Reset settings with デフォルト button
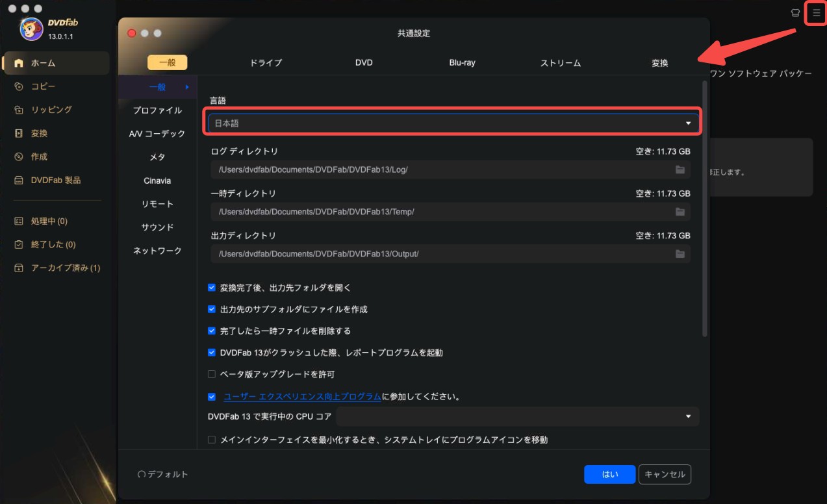The image size is (827, 504). [163, 474]
